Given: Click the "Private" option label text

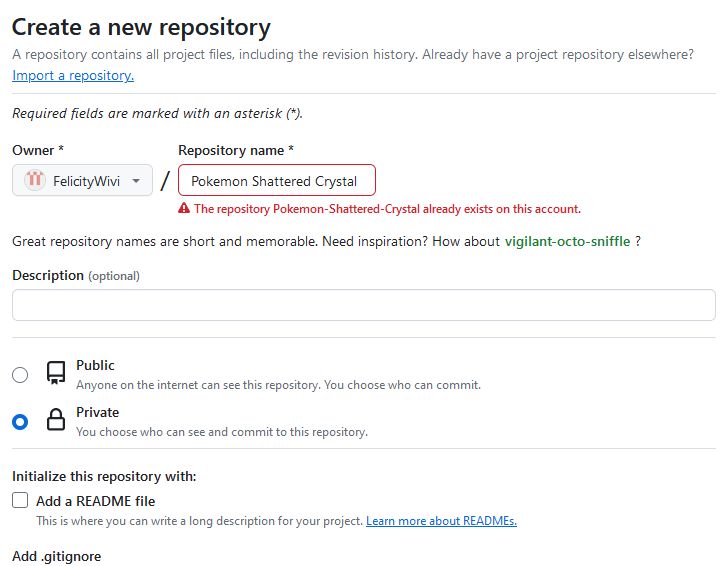Looking at the screenshot, I should point(97,412).
